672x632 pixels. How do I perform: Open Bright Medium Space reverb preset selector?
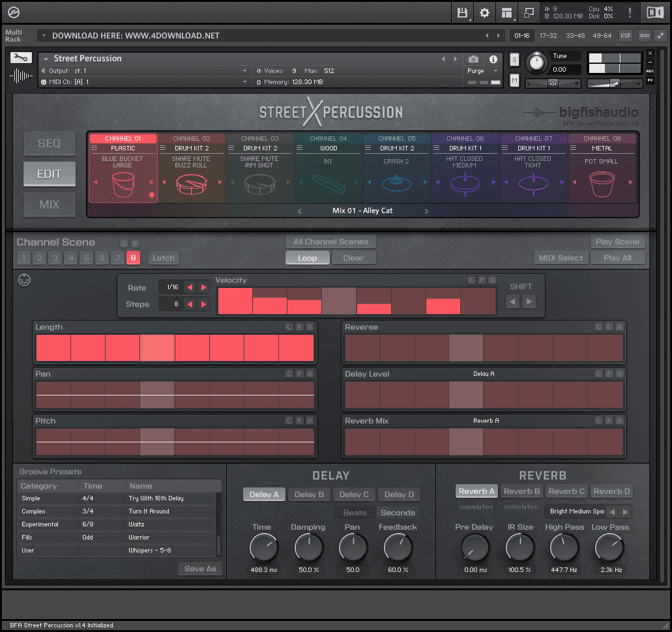pos(576,511)
